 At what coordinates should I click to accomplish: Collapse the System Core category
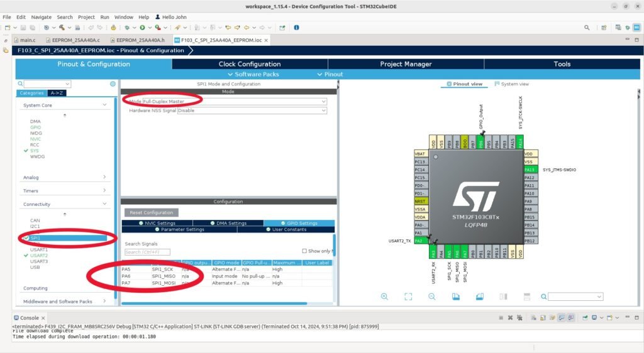click(x=104, y=105)
